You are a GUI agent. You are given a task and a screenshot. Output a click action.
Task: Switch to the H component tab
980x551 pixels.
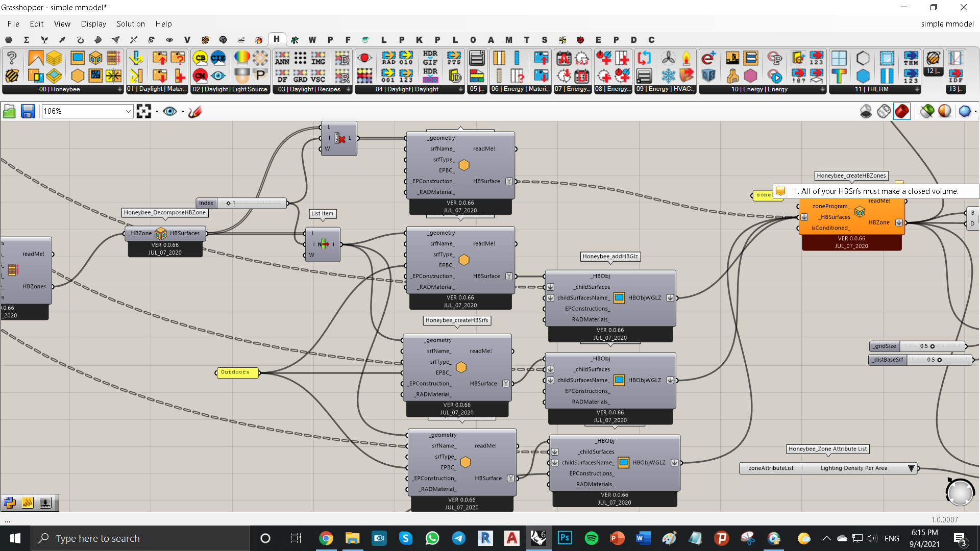point(277,39)
